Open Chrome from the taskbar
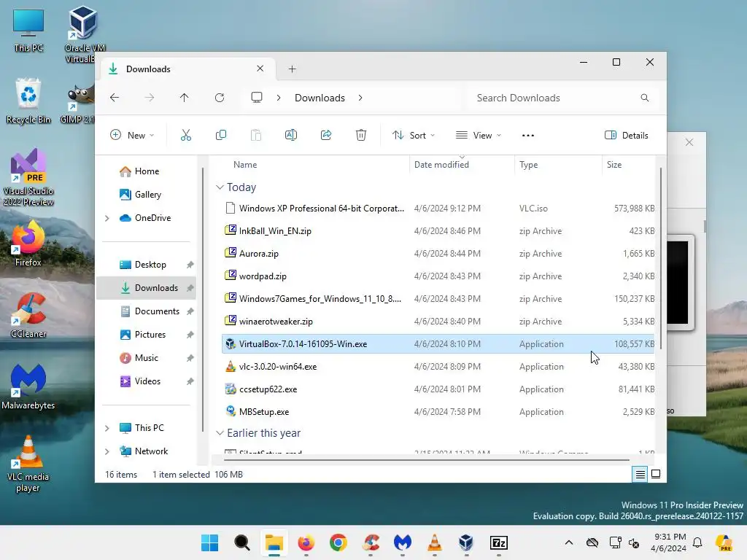747x560 pixels. 338,542
